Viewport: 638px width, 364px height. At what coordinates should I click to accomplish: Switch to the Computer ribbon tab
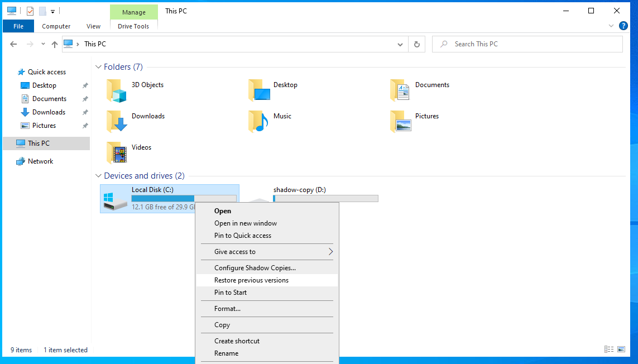click(x=56, y=26)
